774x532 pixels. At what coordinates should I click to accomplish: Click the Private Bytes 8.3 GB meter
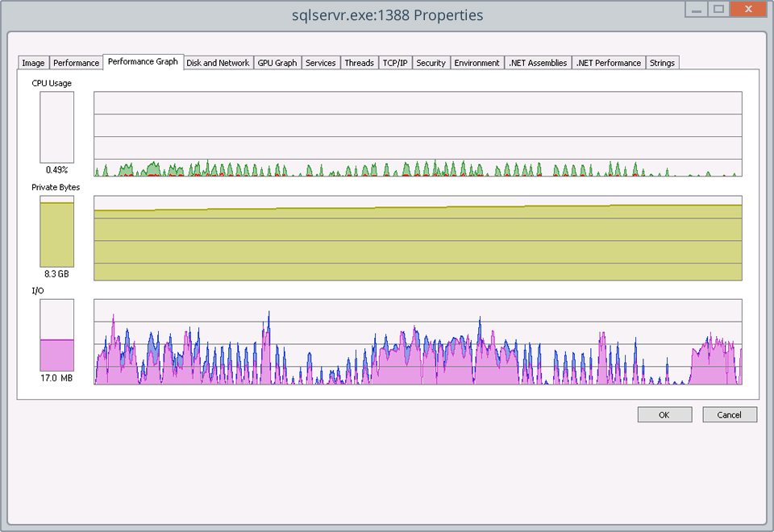[x=57, y=232]
